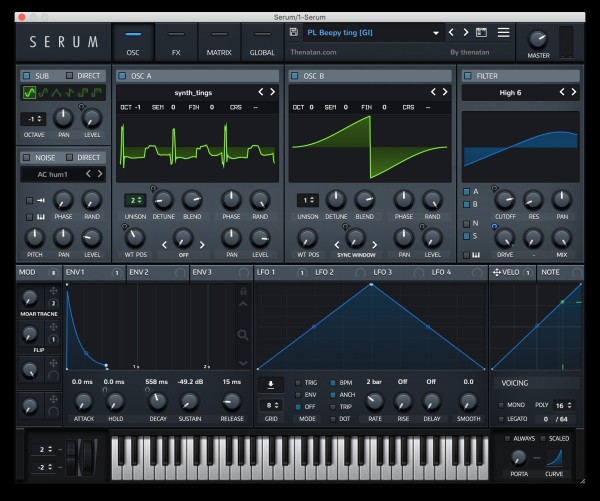Screen dimensions: 600x501
Task: Select previous filter type arrow
Action: pos(561,92)
